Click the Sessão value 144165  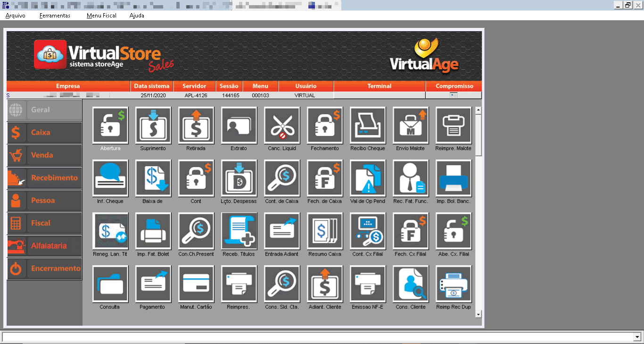(x=231, y=95)
